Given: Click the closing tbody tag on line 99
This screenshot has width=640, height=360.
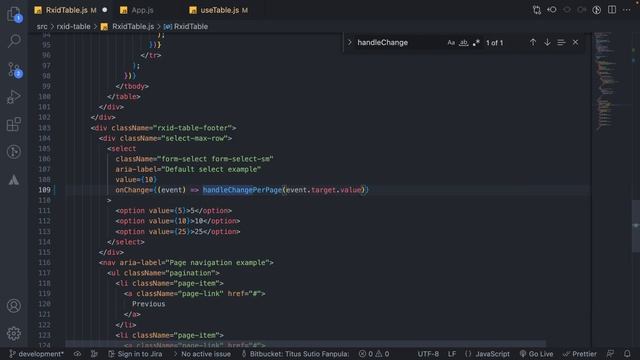Looking at the screenshot, I should click(x=132, y=87).
